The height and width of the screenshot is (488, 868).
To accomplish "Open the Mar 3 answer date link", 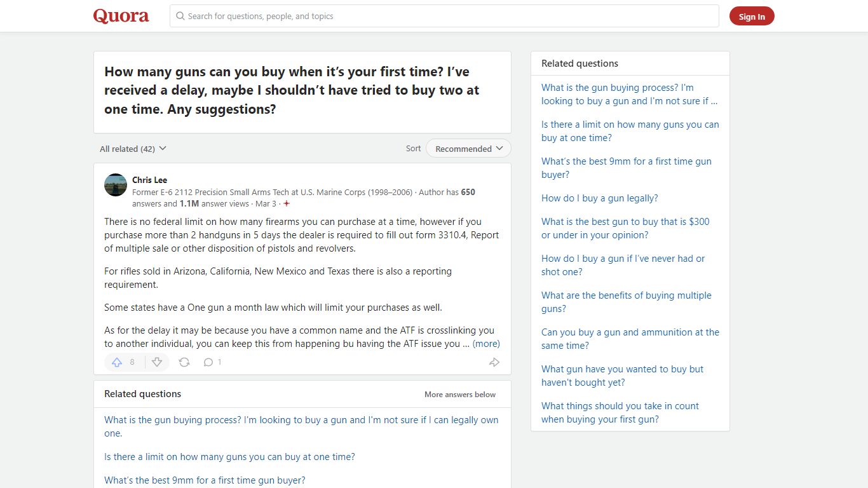I will click(x=266, y=204).
